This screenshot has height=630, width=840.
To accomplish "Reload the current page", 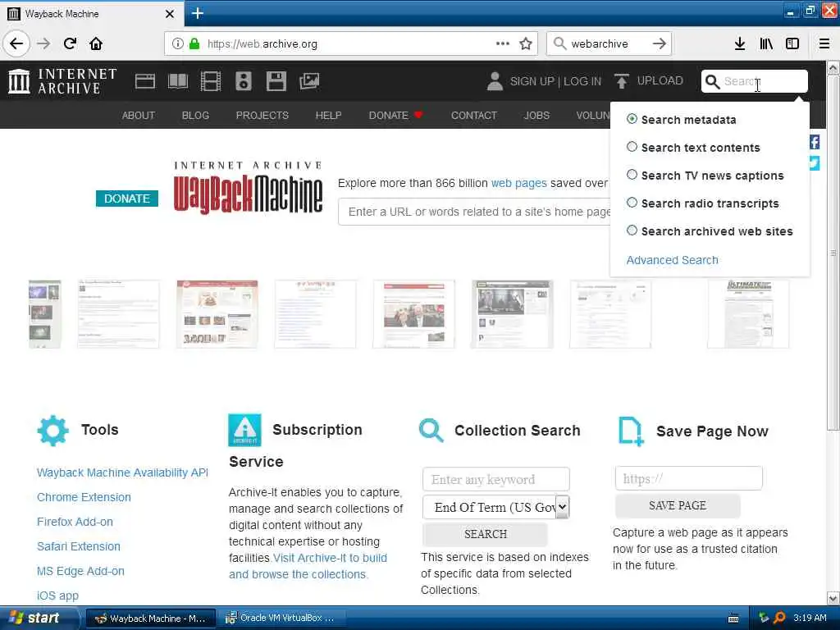I will [71, 43].
